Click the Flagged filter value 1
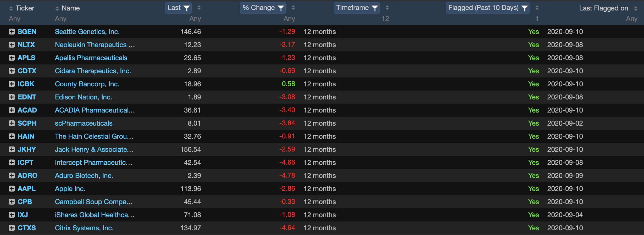Image resolution: width=644 pixels, height=235 pixels. click(537, 19)
